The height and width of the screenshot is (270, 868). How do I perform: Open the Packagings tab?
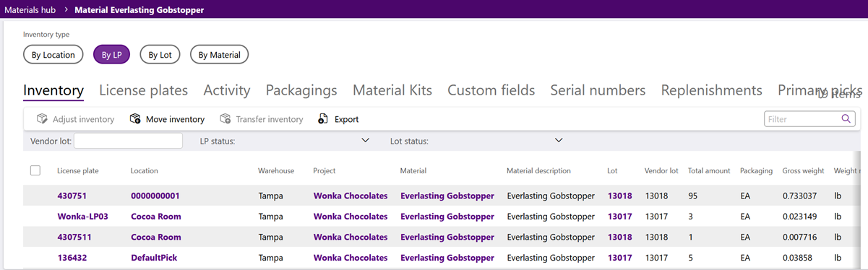tap(301, 90)
